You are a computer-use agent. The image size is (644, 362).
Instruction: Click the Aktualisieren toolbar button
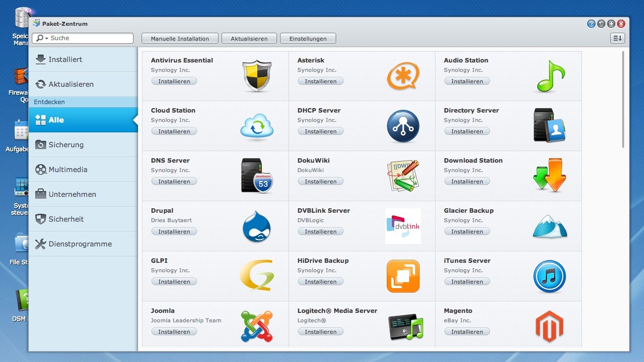249,38
